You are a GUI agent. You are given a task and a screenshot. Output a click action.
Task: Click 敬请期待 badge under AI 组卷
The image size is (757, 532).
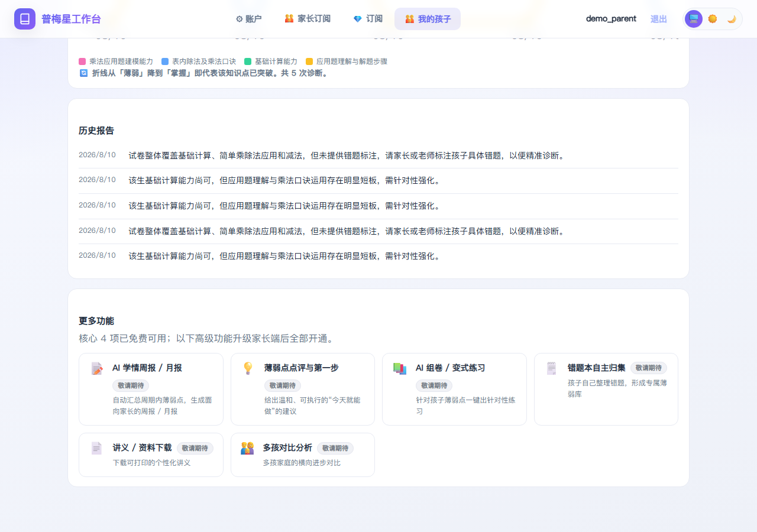[x=434, y=385]
